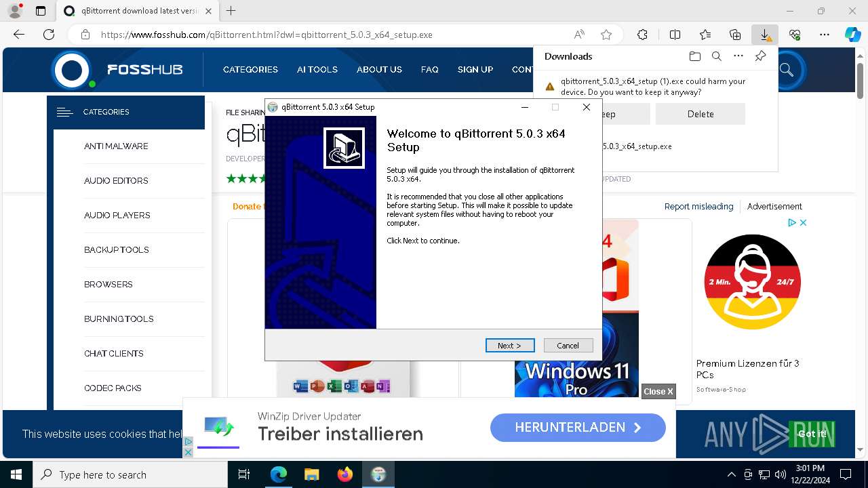Open the BURNING TOOLS category
The width and height of the screenshot is (868, 488).
pos(119,319)
